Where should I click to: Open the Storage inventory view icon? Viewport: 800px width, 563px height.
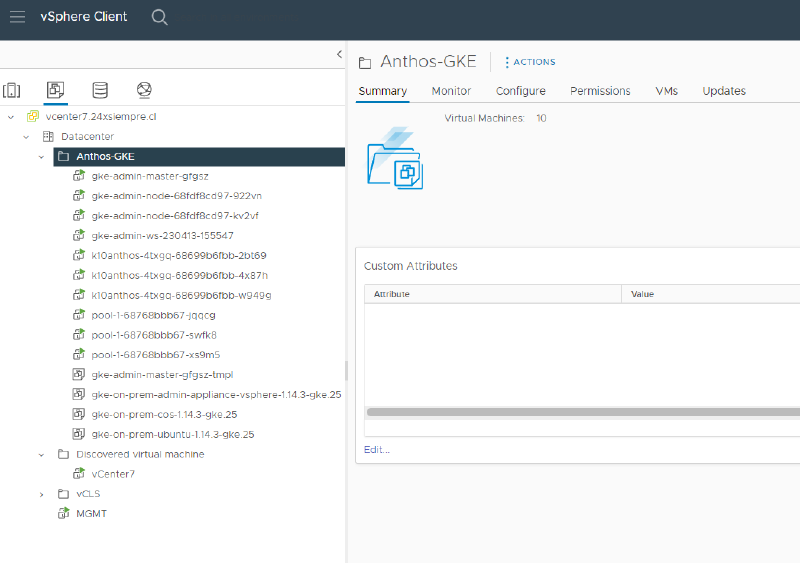pyautogui.click(x=100, y=90)
